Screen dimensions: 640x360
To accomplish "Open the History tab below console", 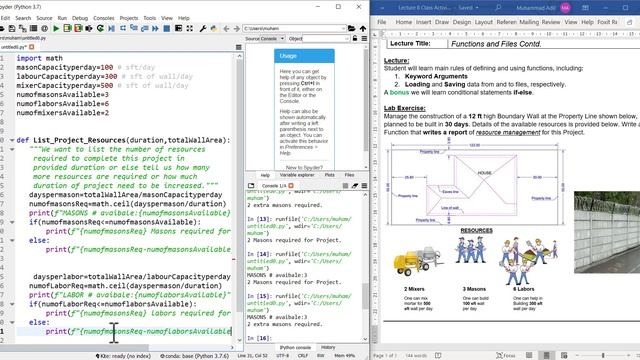I will (328, 347).
